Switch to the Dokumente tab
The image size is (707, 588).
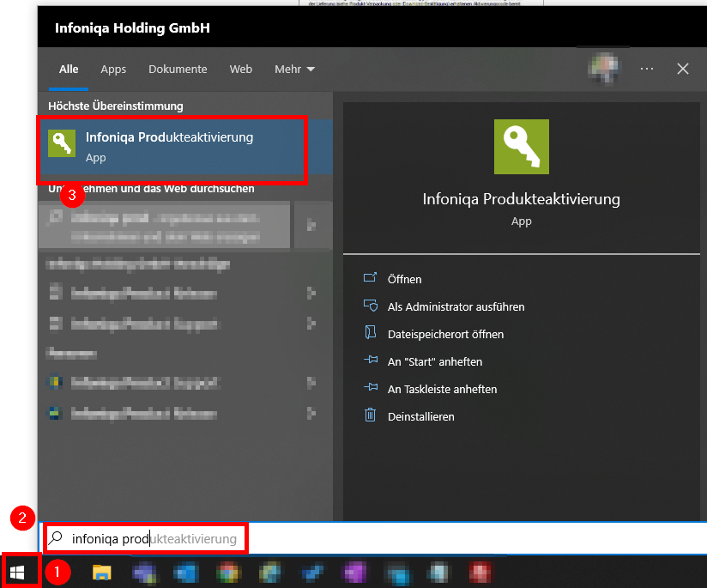click(178, 69)
